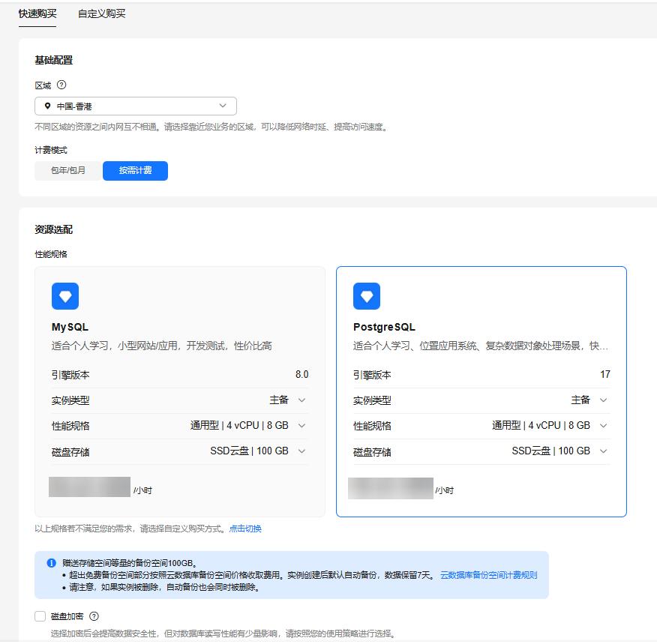
Task: Expand PostgreSQL 磁盘存储 SSD云盘 dropdown
Action: tap(559, 451)
